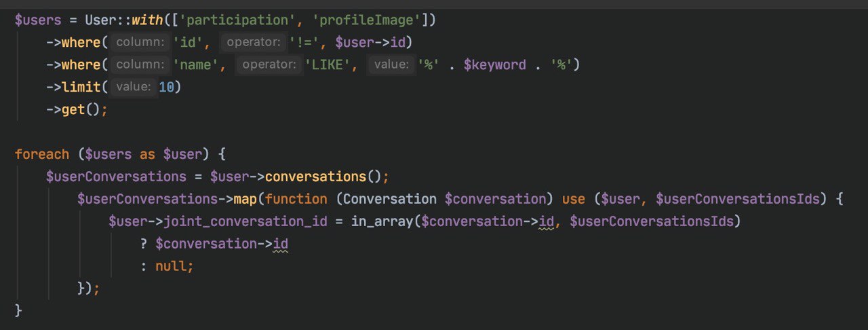Click the $user->id argument in first where

tap(370, 43)
